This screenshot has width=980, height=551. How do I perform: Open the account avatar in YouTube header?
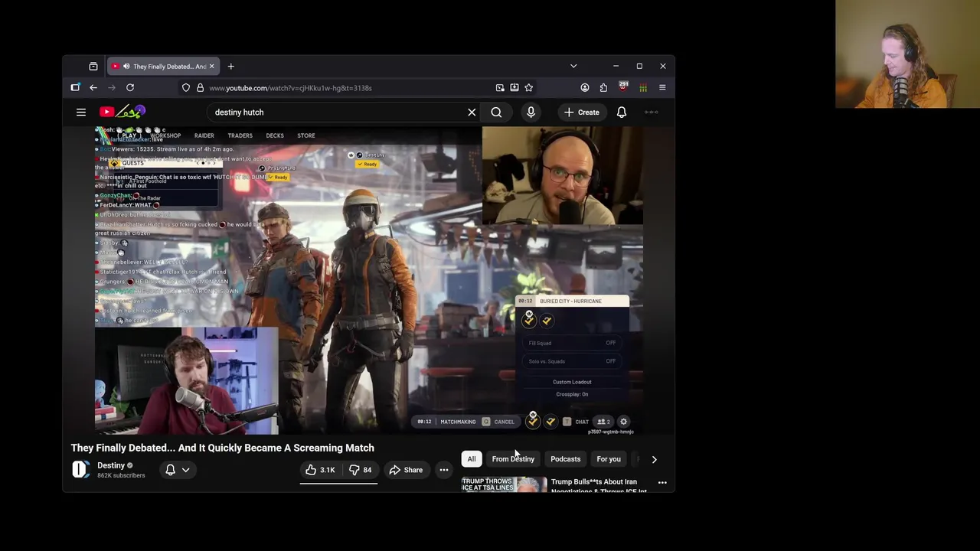click(x=652, y=112)
